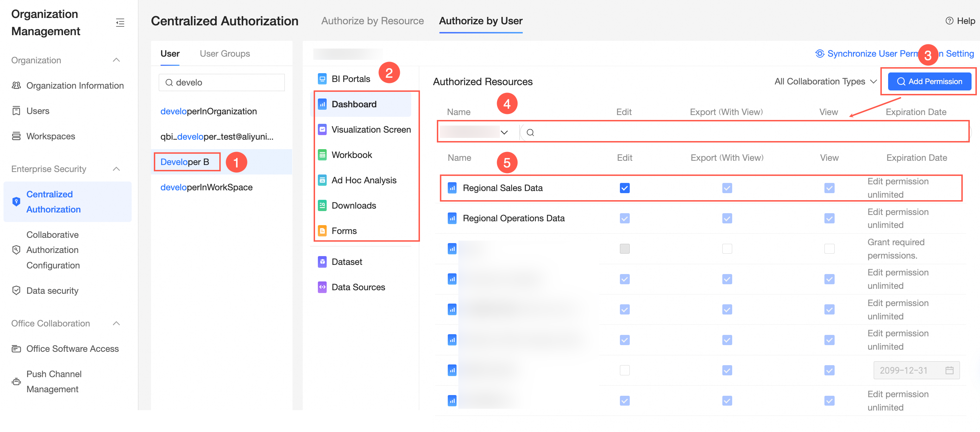Image resolution: width=980 pixels, height=432 pixels.
Task: Open the calendar icon in date field
Action: pyautogui.click(x=949, y=370)
